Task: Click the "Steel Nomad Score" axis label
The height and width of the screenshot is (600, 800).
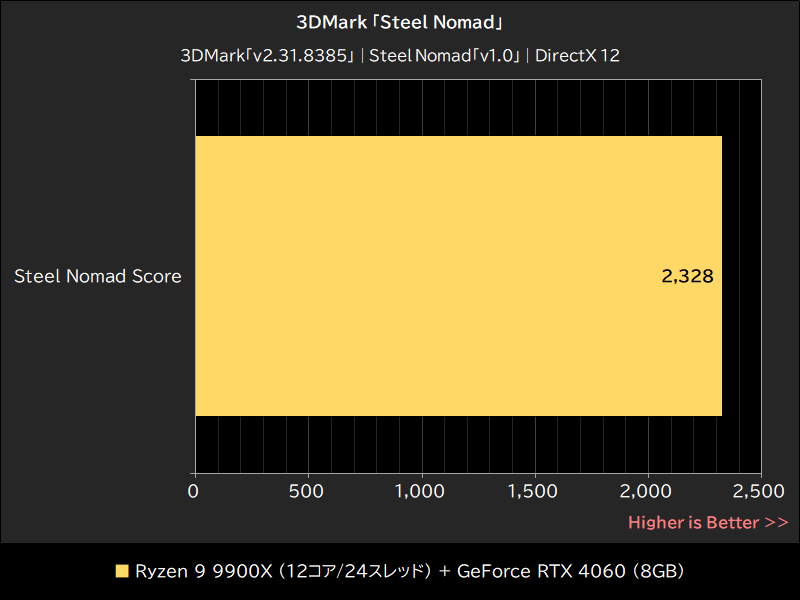Action: click(97, 276)
